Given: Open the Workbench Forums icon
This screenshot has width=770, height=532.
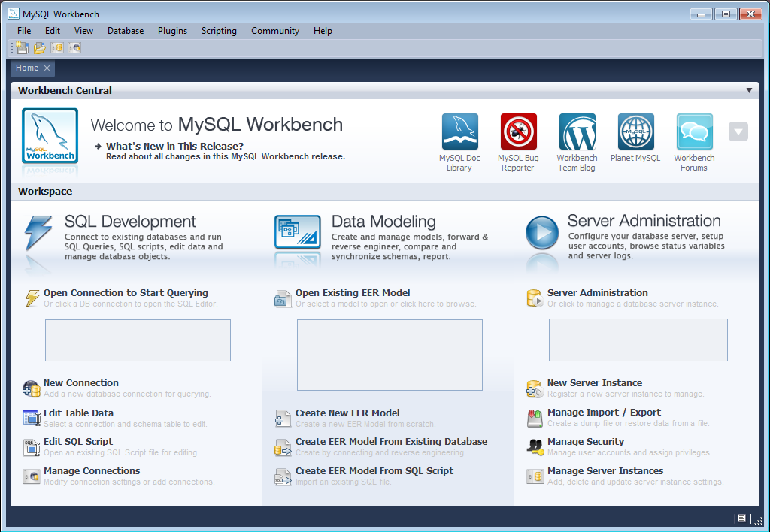Looking at the screenshot, I should [694, 131].
